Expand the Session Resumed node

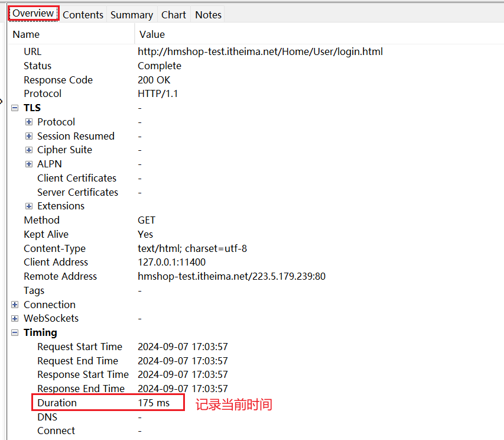pos(29,136)
